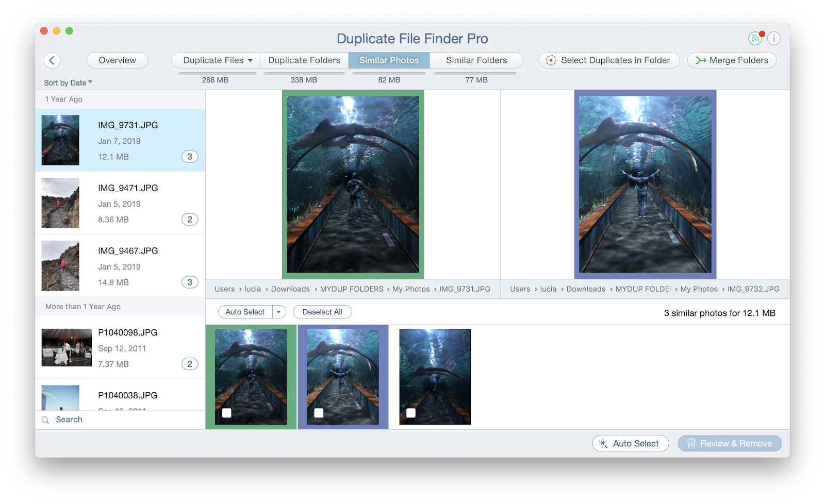Focus the Search field
The height and width of the screenshot is (504, 825).
tap(120, 420)
